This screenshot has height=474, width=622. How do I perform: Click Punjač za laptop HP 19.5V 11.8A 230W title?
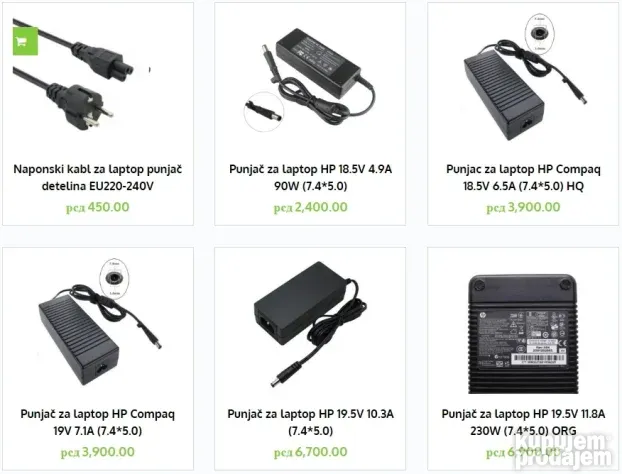point(523,422)
